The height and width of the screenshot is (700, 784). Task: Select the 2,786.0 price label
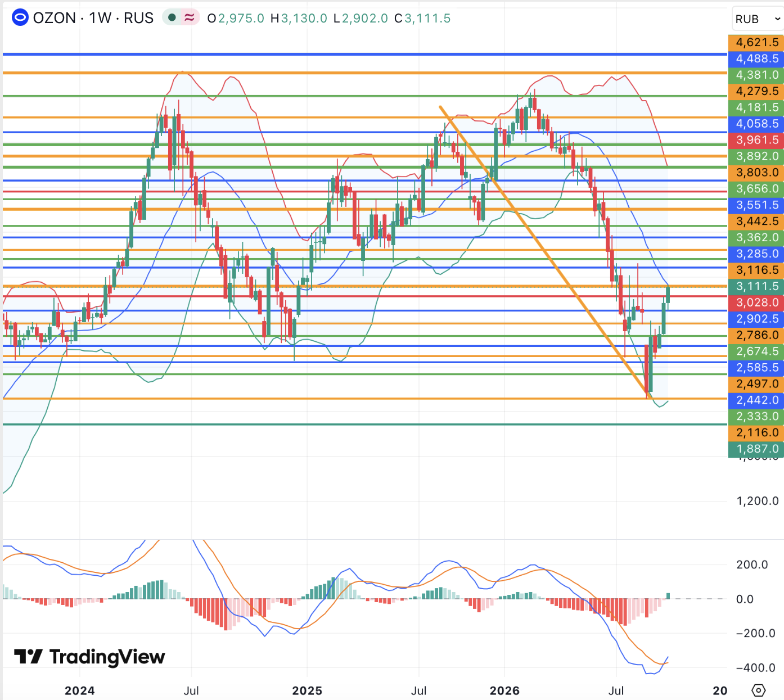coord(756,336)
